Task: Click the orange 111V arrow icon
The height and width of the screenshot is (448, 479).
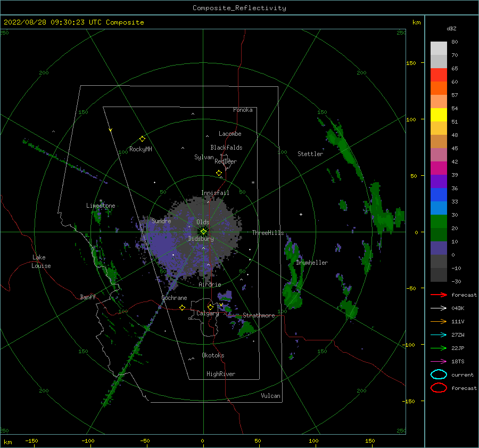Action: point(439,321)
